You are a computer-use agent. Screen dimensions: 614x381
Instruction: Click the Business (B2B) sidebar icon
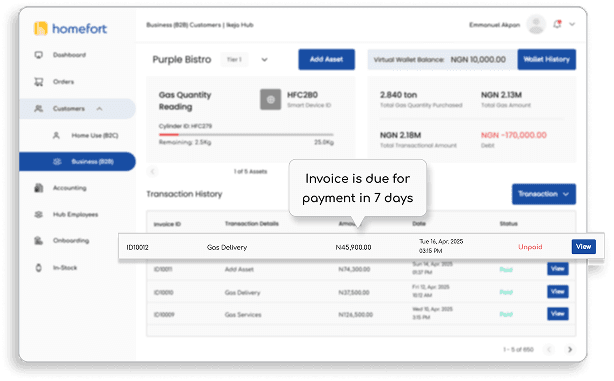pyautogui.click(x=57, y=161)
